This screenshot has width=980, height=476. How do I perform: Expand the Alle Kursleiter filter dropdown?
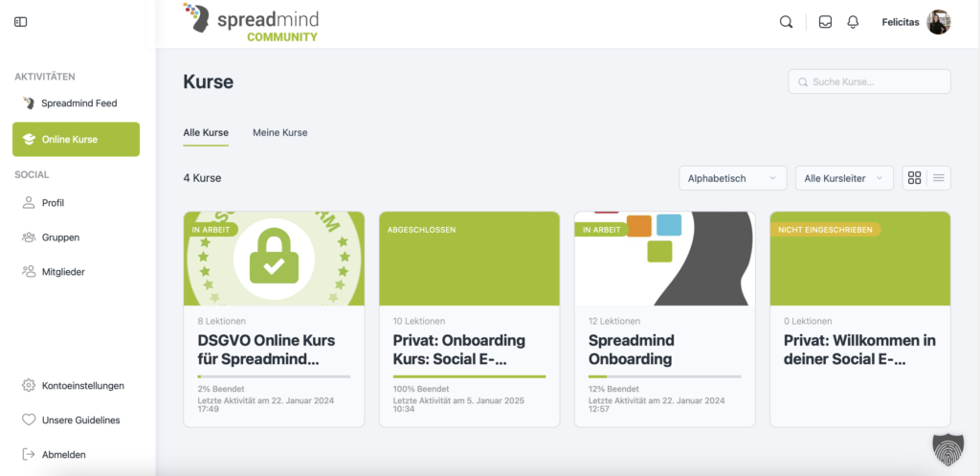[843, 178]
